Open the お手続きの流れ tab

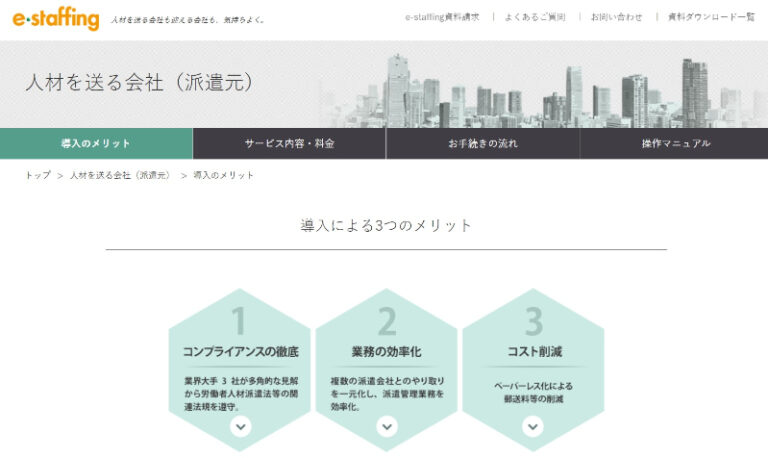click(483, 143)
